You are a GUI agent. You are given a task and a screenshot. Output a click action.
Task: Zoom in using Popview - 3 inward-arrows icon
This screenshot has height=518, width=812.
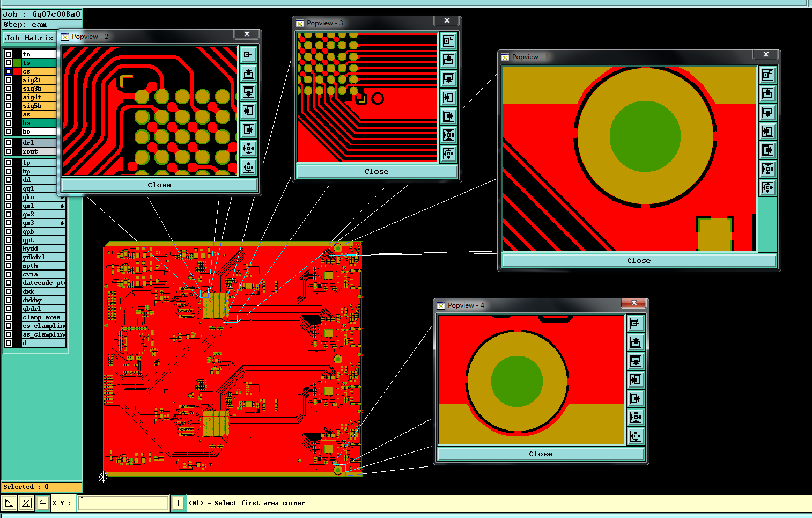[448, 135]
